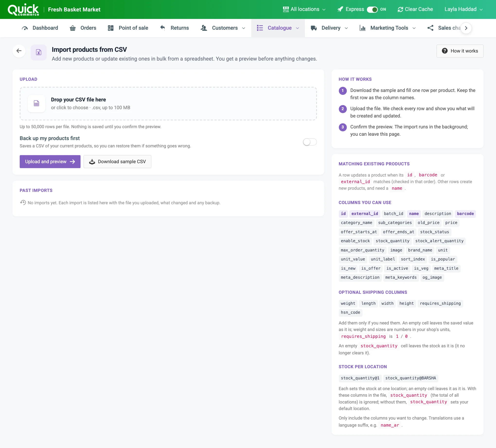The image size is (496, 448).
Task: Click the download icon on Download sample CSV
Action: tap(92, 162)
